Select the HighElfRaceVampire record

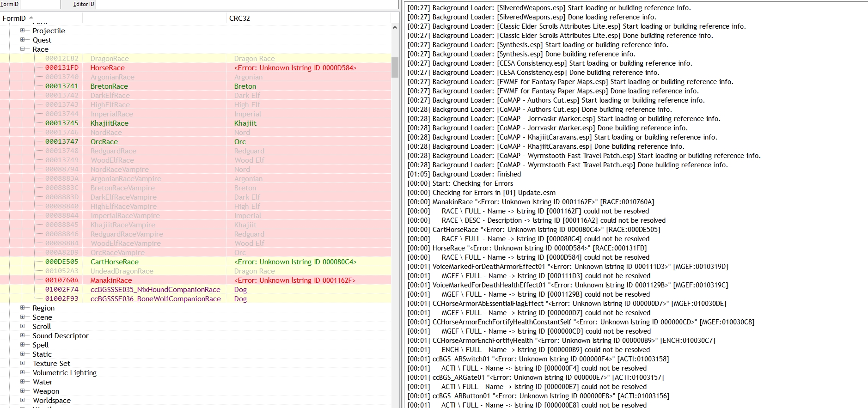pos(196,206)
